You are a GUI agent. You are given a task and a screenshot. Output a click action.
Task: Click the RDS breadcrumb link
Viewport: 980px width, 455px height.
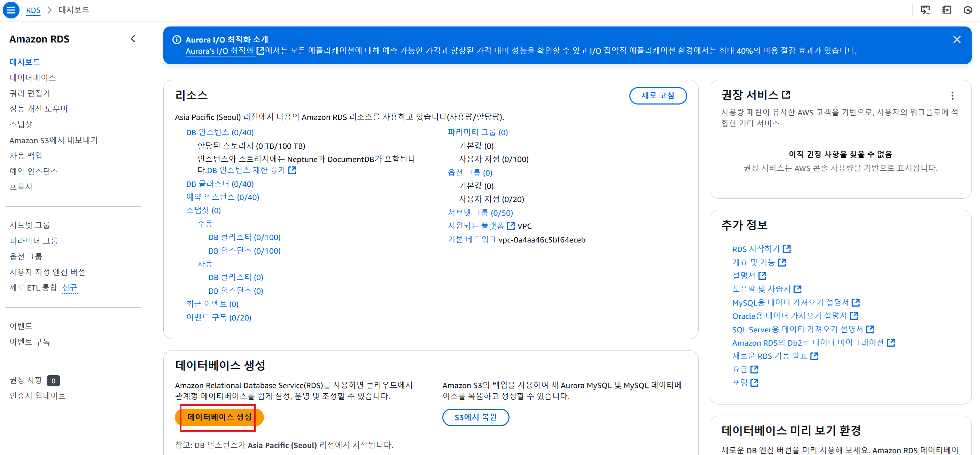pos(33,10)
